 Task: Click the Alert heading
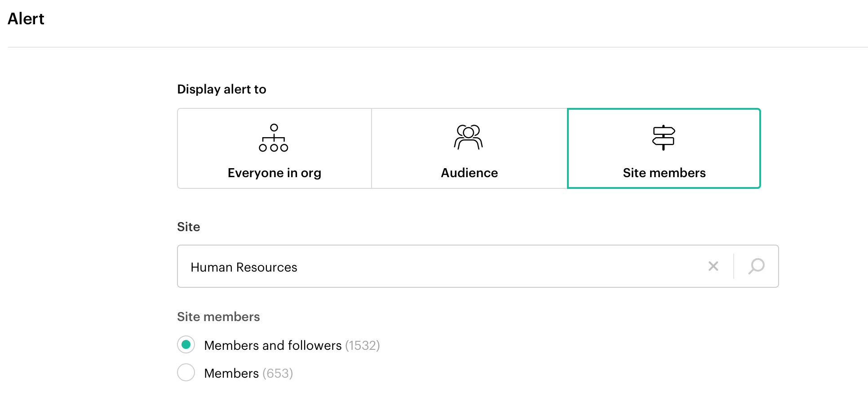click(26, 18)
